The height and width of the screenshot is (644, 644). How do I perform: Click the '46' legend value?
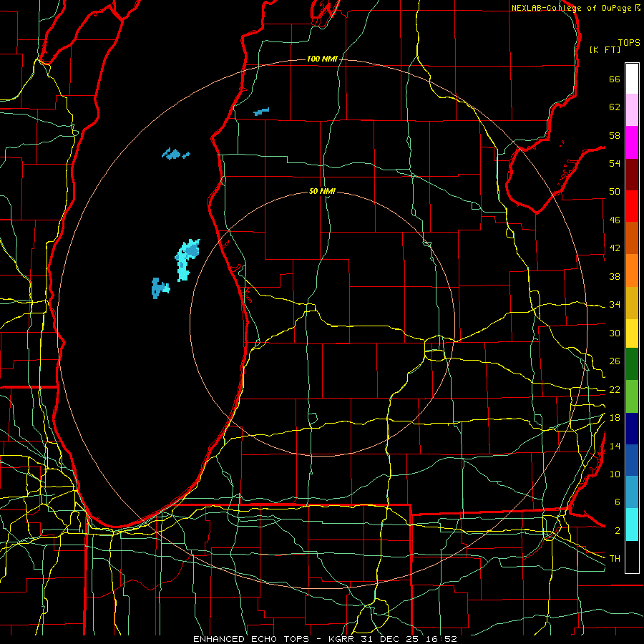615,220
